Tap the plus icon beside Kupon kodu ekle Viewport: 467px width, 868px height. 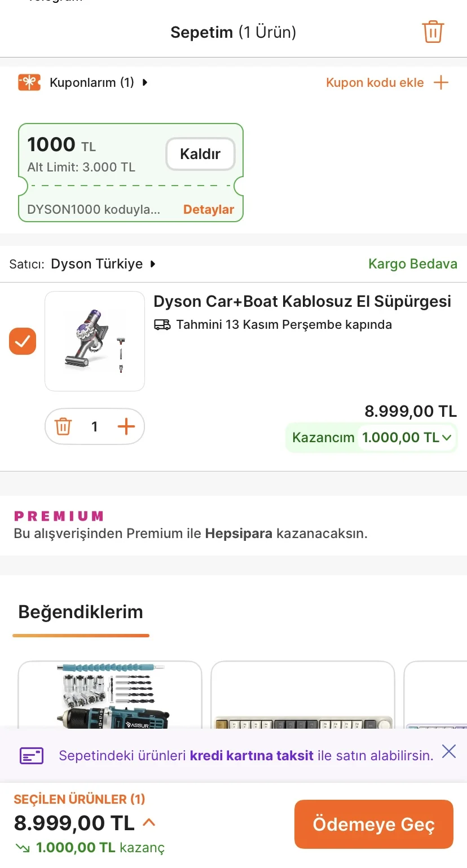click(441, 82)
